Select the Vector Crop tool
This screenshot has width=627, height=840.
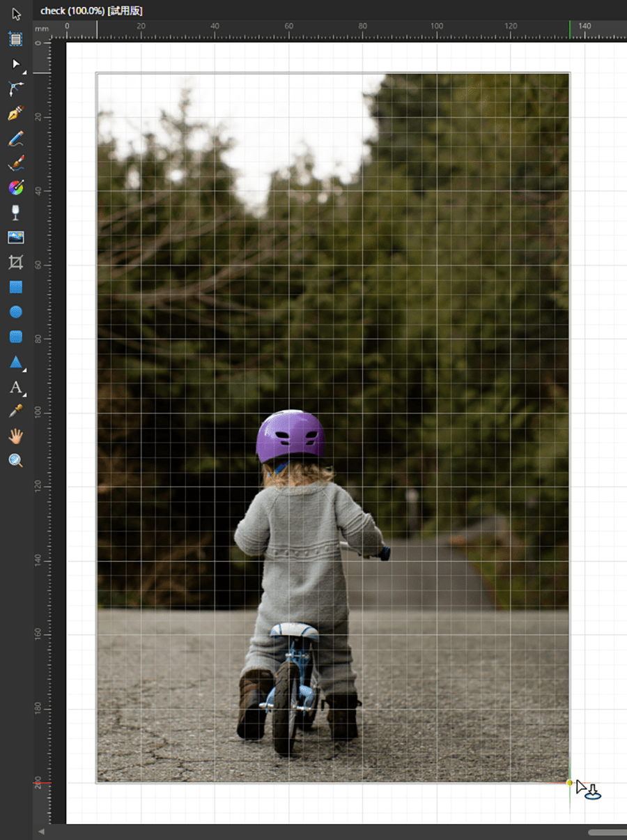16,262
